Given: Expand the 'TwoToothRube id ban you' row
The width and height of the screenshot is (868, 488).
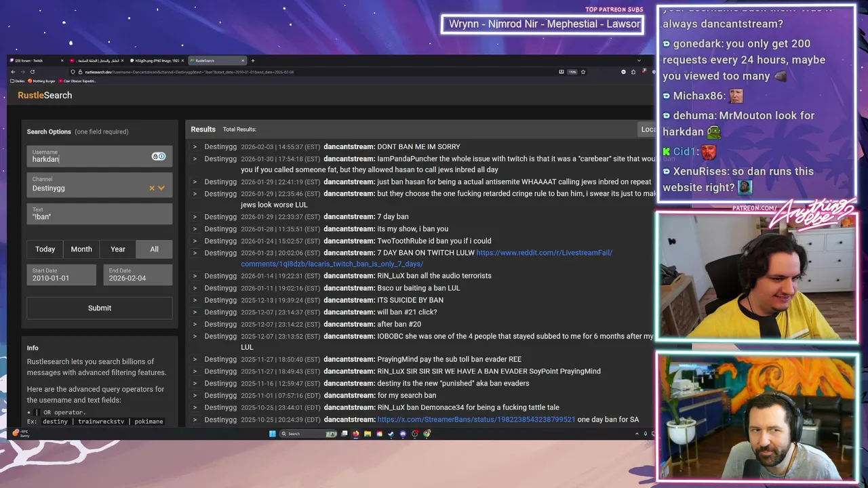Looking at the screenshot, I should [x=195, y=241].
